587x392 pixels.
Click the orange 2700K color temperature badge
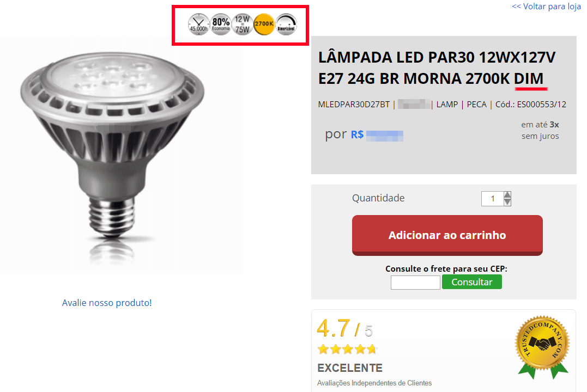(264, 24)
